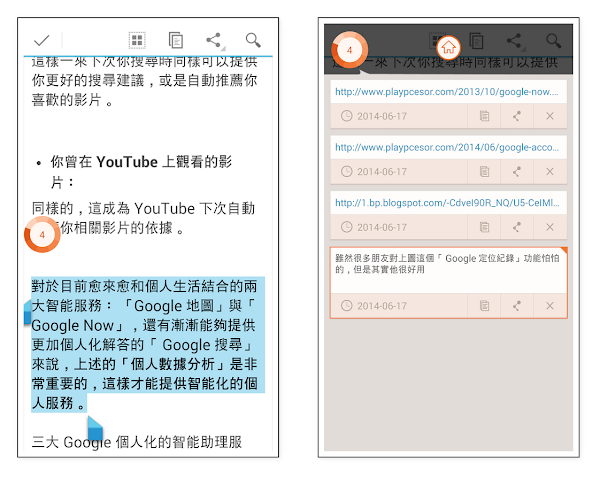Tap the copy icon in left screen toolbar
The height and width of the screenshot is (478, 600).
click(176, 40)
